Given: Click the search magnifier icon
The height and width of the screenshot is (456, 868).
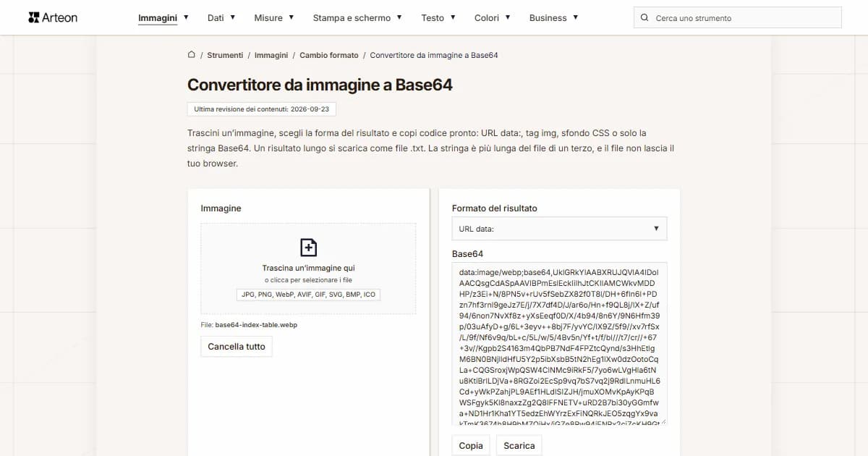Looking at the screenshot, I should pos(644,18).
